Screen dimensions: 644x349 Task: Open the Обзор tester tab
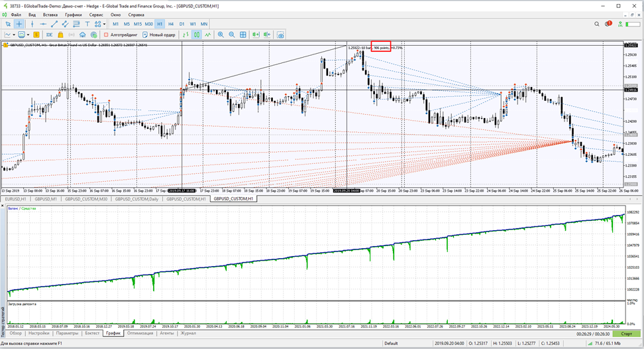[x=16, y=333]
